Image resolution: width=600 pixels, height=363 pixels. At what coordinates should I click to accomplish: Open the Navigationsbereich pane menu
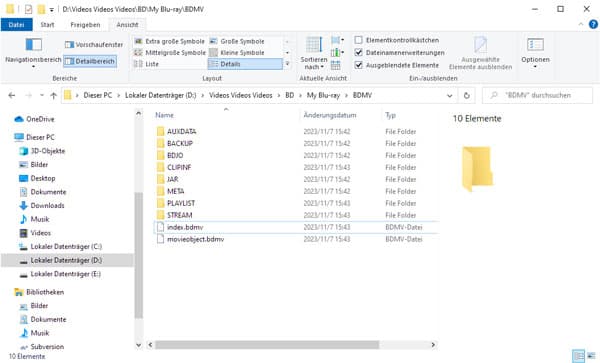[x=33, y=53]
